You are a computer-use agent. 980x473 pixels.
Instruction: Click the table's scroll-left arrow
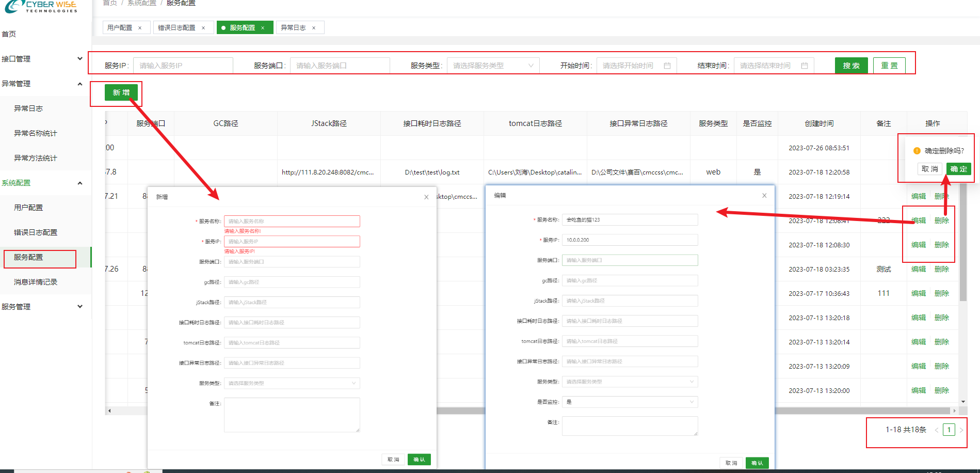point(109,411)
